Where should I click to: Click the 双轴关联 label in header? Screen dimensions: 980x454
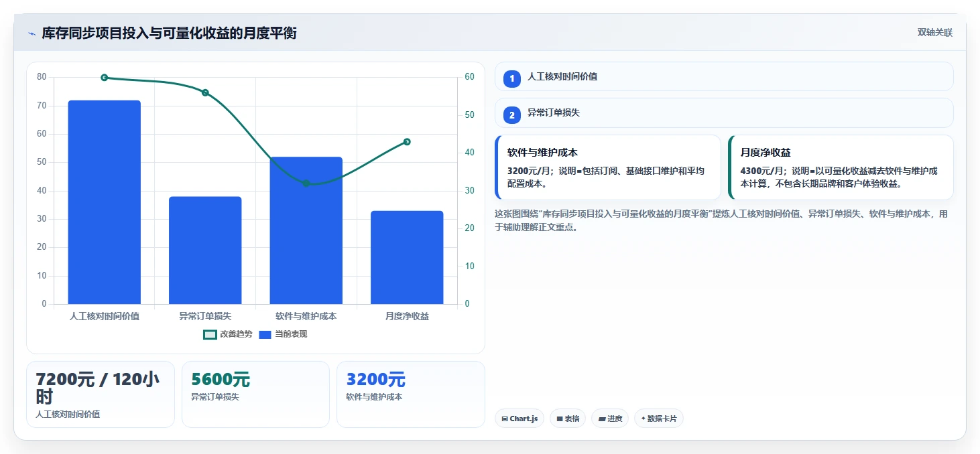click(934, 33)
